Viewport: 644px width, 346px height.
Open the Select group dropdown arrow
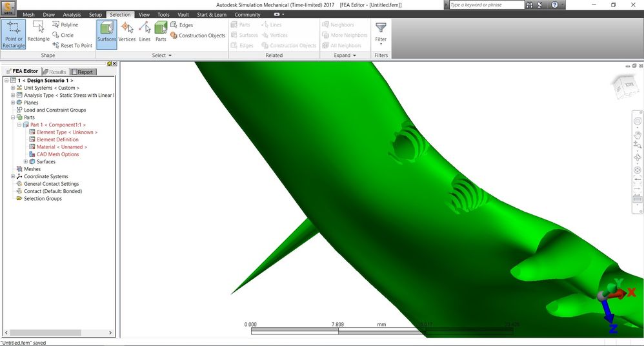point(170,56)
